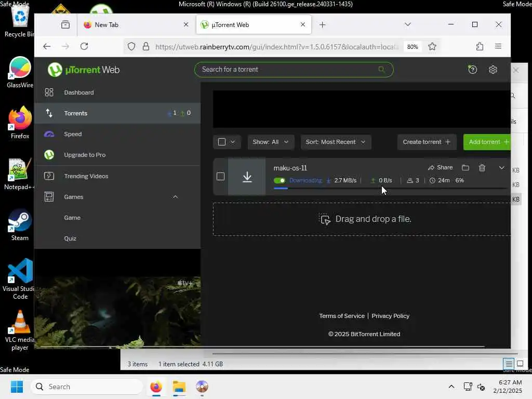Switch File Explorer to details view icon
Viewport: 532px width, 399px height.
tap(509, 364)
